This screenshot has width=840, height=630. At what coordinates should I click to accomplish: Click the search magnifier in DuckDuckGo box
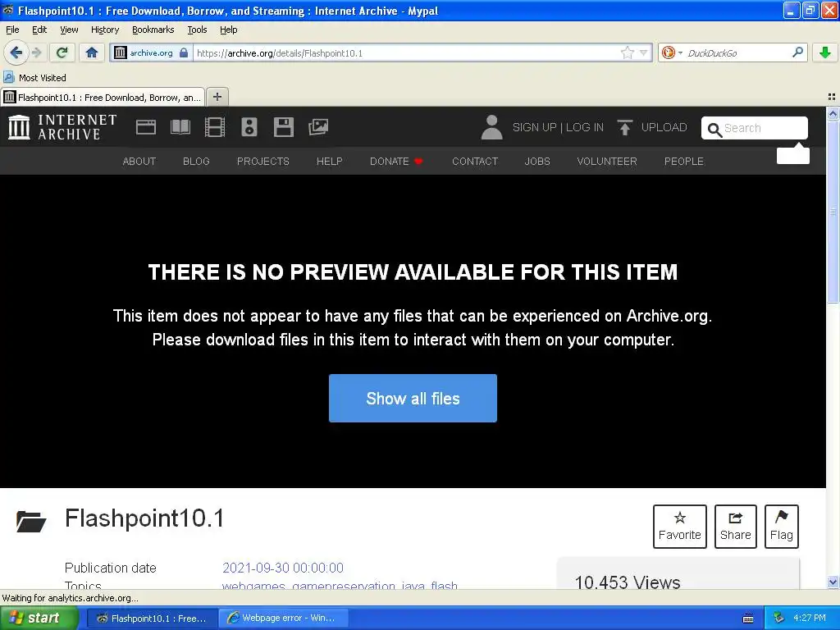click(x=797, y=52)
